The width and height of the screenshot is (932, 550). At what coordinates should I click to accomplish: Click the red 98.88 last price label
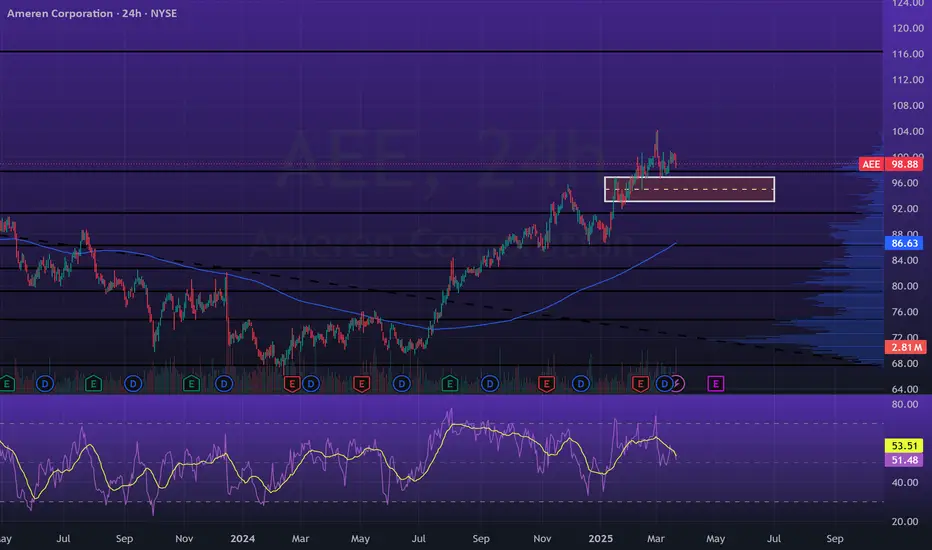[x=904, y=164]
